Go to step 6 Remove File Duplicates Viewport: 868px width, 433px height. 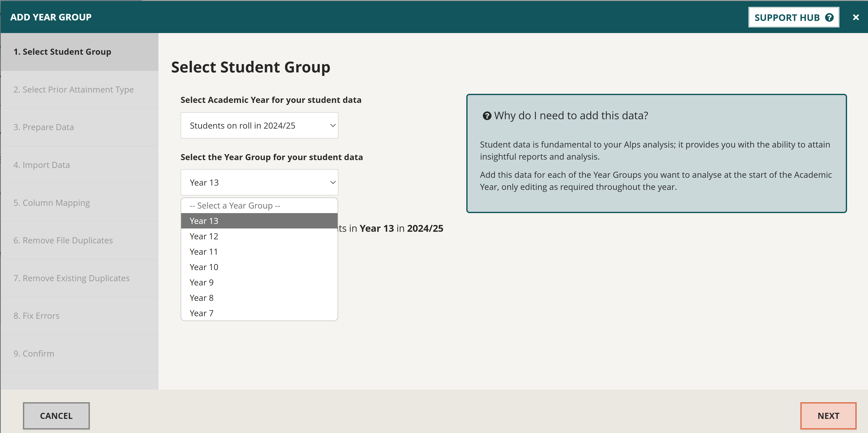79,240
